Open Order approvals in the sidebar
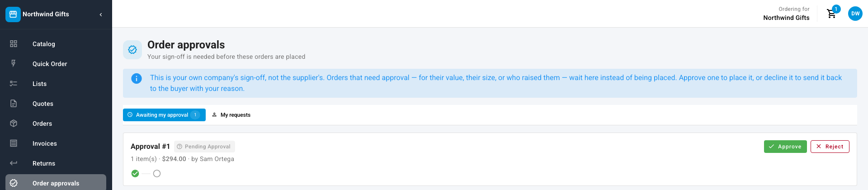868x190 pixels. pos(56,182)
